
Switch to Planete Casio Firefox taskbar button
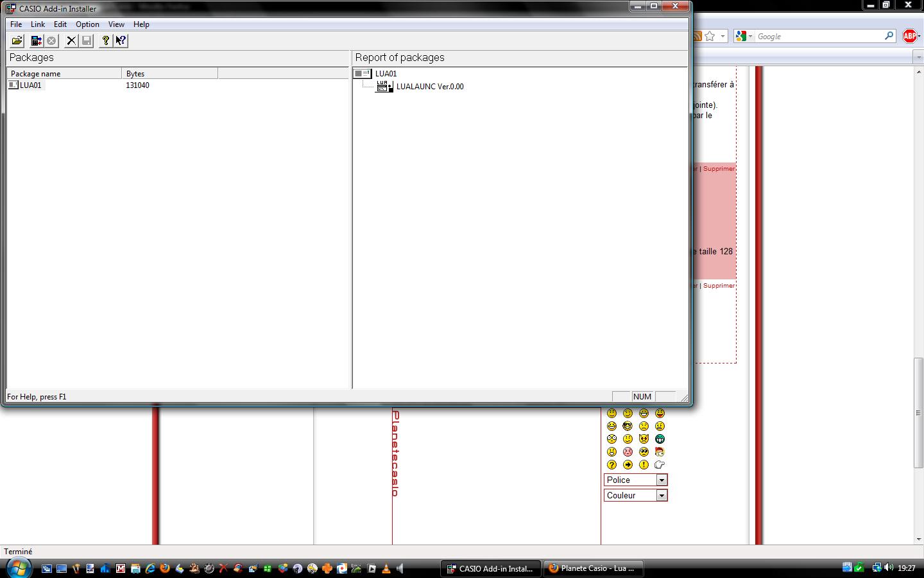point(594,568)
